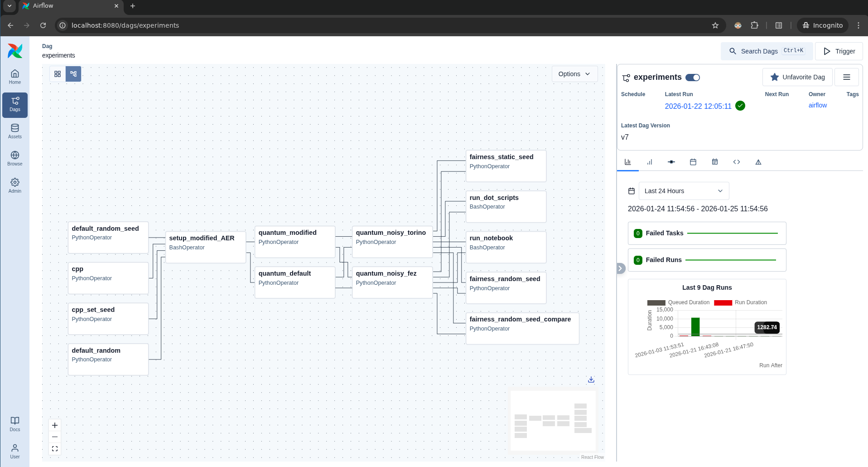Open the Docs book icon
The height and width of the screenshot is (467, 868).
point(14,424)
